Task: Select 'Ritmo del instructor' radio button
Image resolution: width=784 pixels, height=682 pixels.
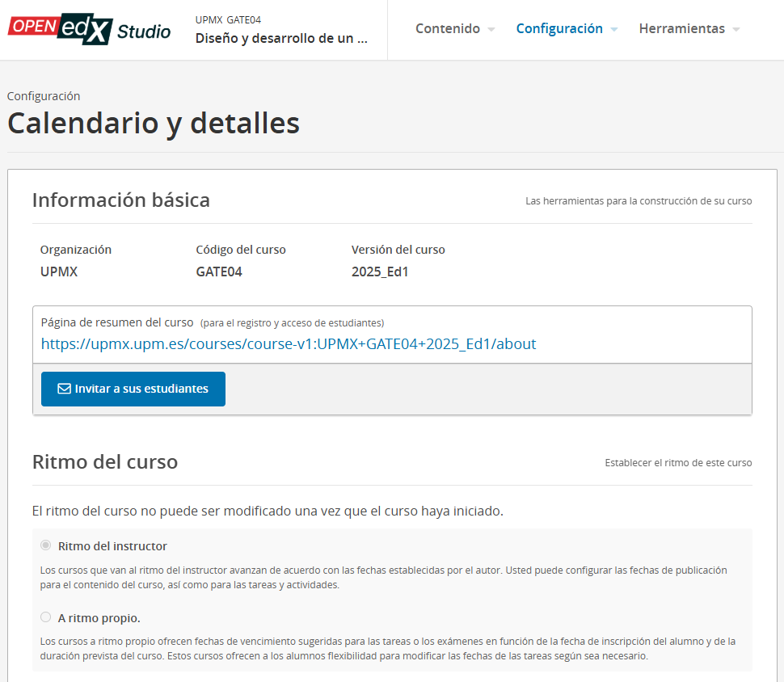Action: coord(45,545)
